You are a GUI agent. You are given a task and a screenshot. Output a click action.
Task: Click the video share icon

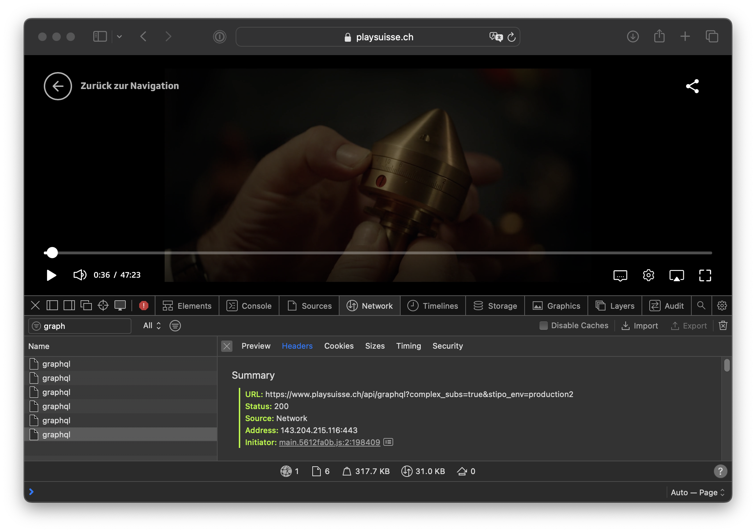[692, 86]
